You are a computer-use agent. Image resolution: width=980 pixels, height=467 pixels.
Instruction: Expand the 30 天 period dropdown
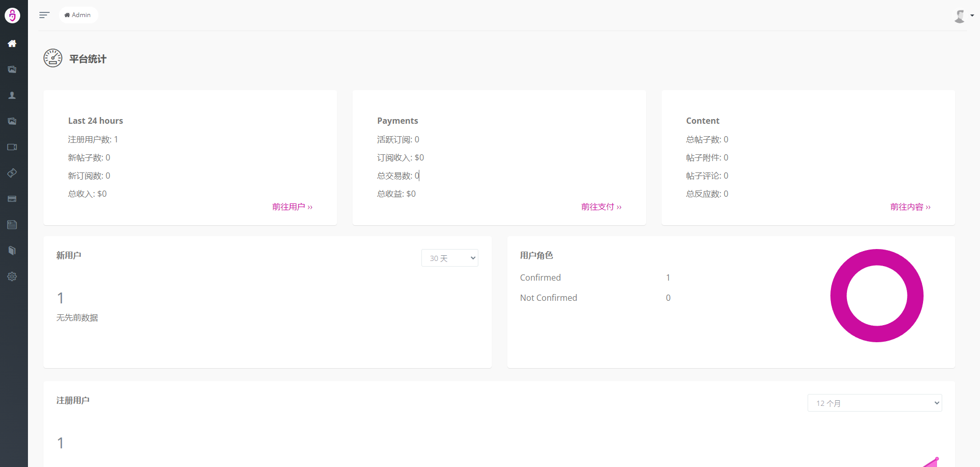click(x=449, y=258)
